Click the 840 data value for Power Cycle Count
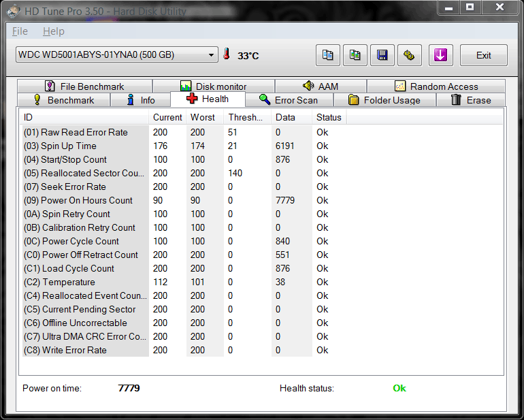Viewport: 524px width, 420px height. click(282, 241)
